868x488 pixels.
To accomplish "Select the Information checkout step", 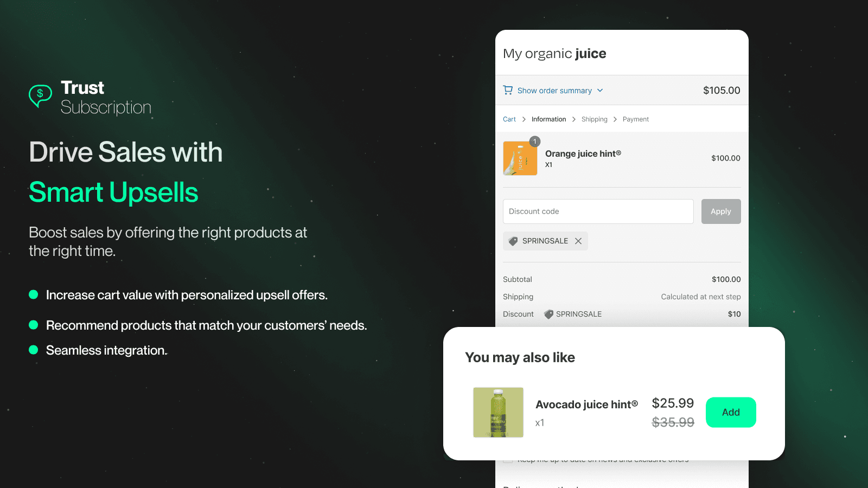I will click(548, 119).
